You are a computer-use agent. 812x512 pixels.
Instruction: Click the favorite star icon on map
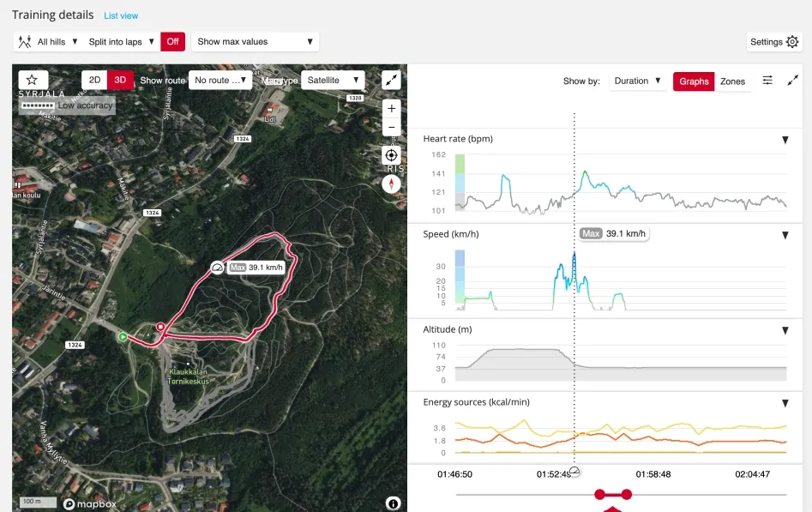coord(33,80)
